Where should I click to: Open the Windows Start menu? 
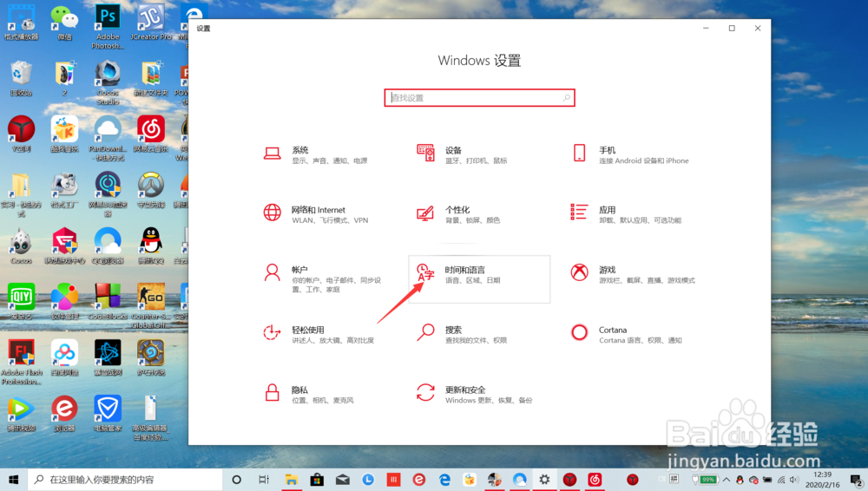(13, 480)
